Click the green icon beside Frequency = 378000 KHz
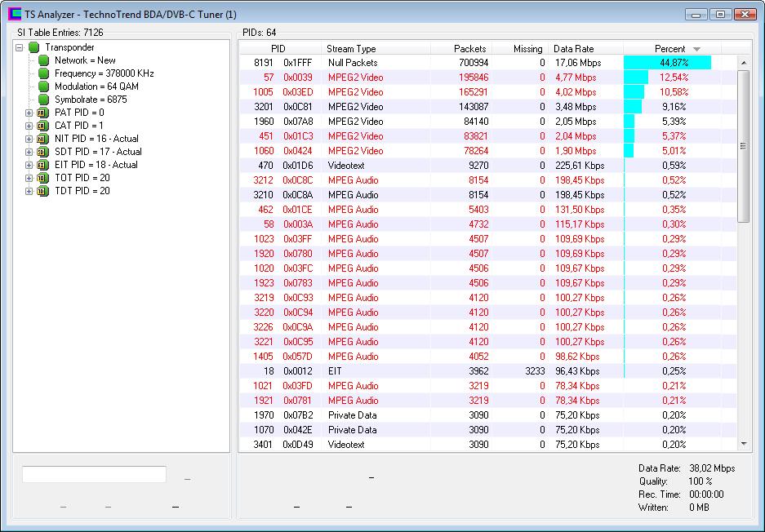The image size is (765, 532). pyautogui.click(x=43, y=73)
